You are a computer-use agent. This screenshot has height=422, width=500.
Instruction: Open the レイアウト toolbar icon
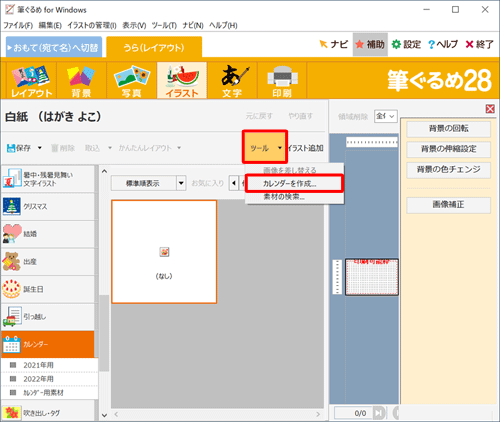[31, 81]
